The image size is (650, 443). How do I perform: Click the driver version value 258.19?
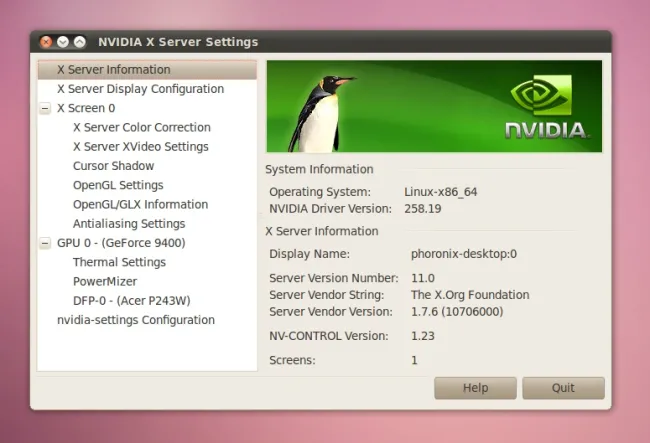coord(423,208)
